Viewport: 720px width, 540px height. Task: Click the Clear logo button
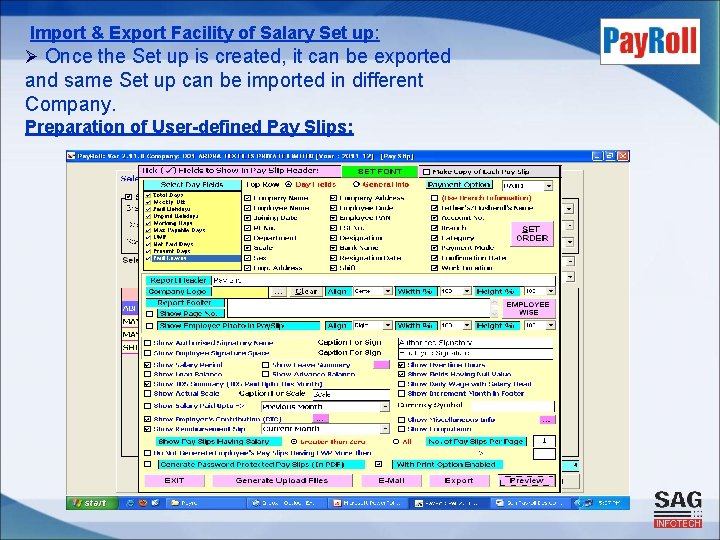tap(306, 292)
